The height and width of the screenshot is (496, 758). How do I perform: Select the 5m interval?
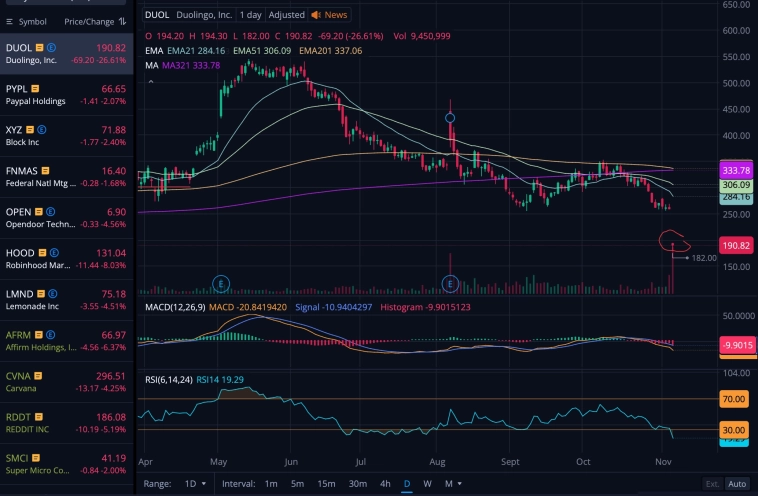[x=297, y=483]
